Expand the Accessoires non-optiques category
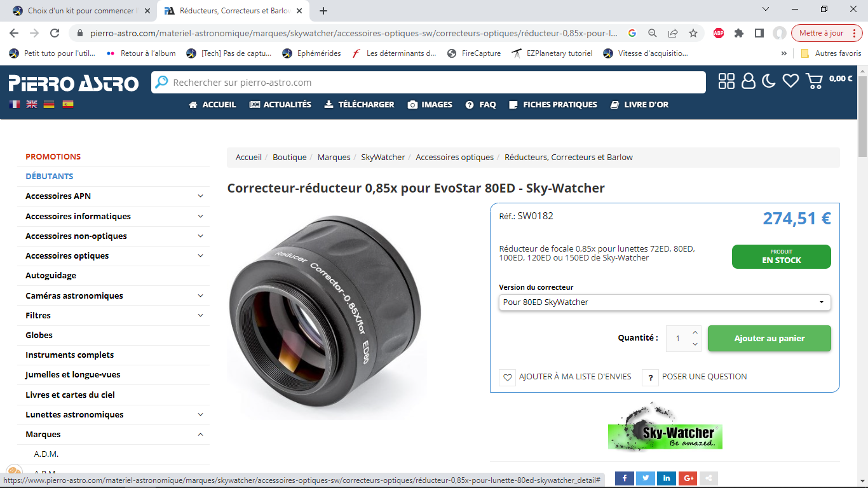This screenshot has width=868, height=488. 201,236
